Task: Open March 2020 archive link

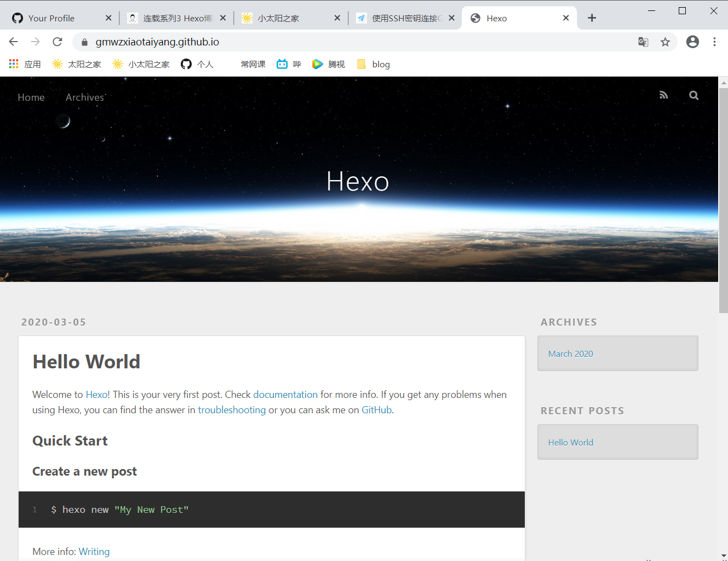Action: (x=571, y=354)
